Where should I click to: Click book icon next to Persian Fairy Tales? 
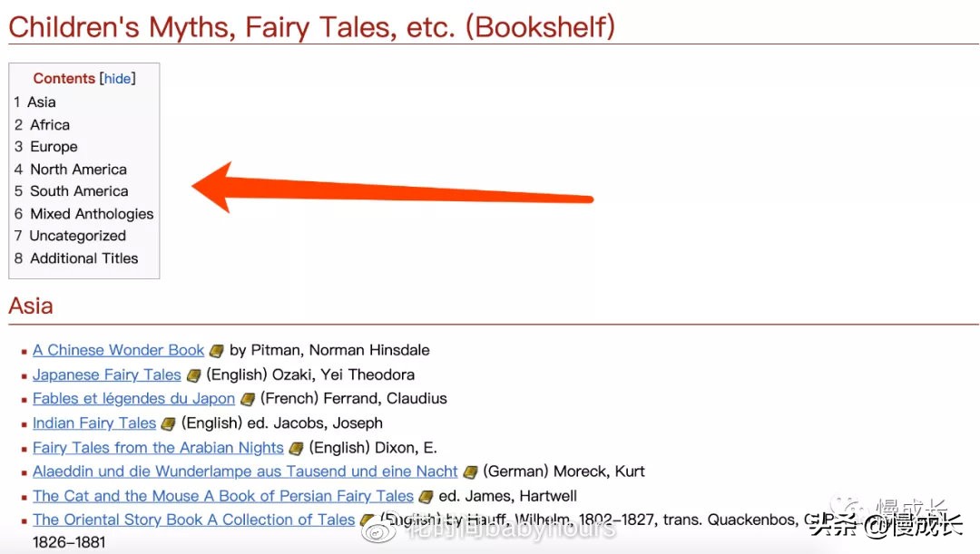click(x=425, y=497)
